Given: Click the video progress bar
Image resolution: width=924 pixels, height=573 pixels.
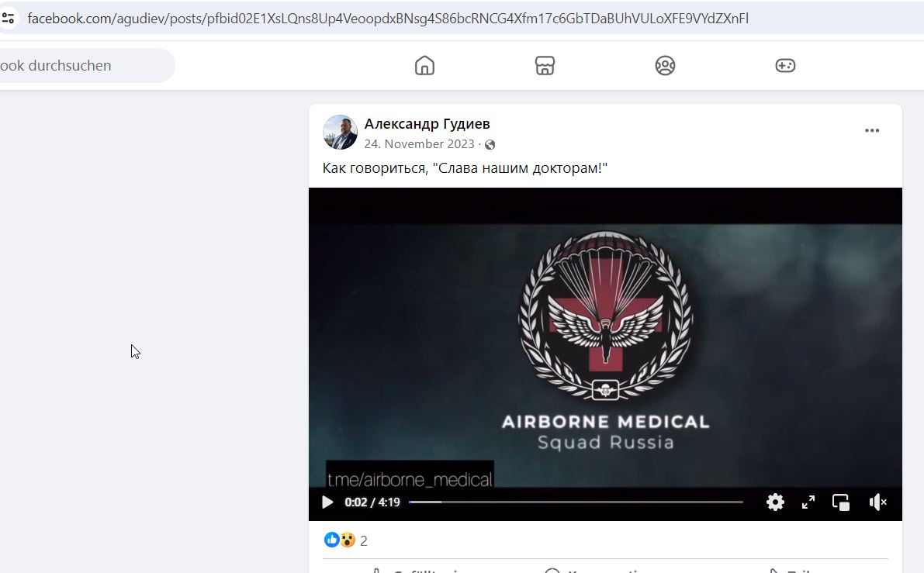Looking at the screenshot, I should (576, 502).
